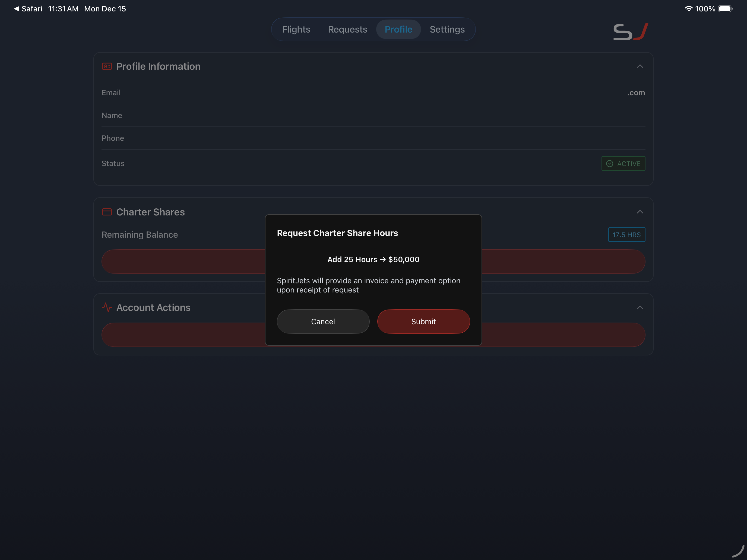Cancel the Request Charter Share Hours dialog
The image size is (747, 560).
click(323, 321)
